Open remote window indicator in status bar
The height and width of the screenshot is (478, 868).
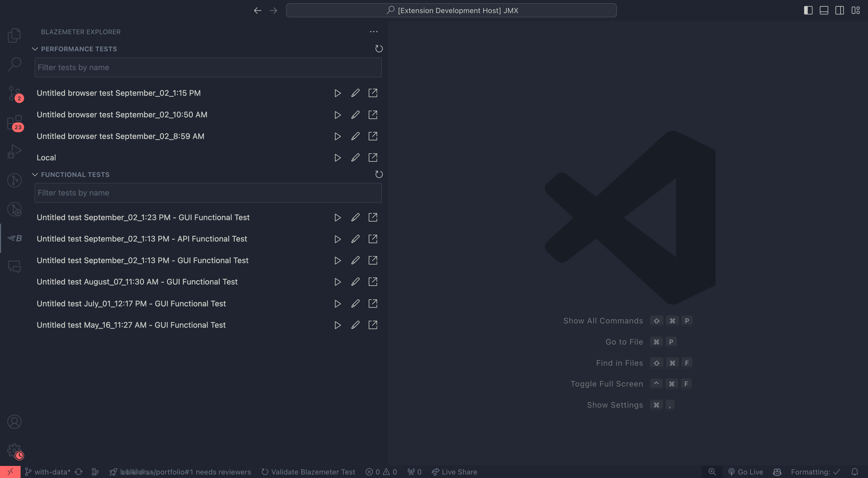click(x=10, y=472)
